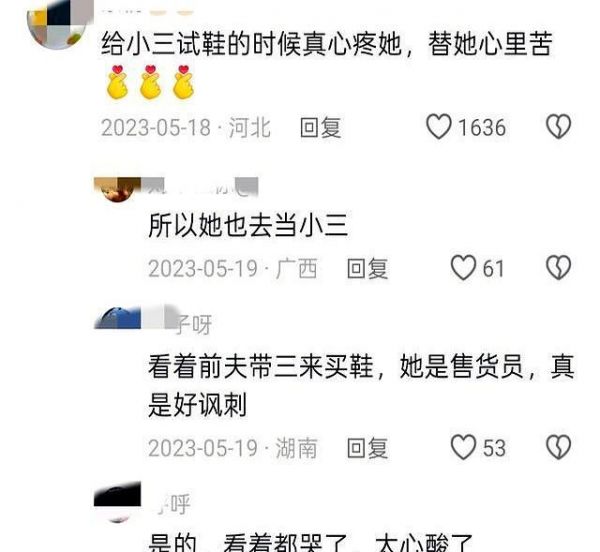This screenshot has height=552, width=600.
Task: Like the comment with 1636 likes
Action: (x=439, y=127)
